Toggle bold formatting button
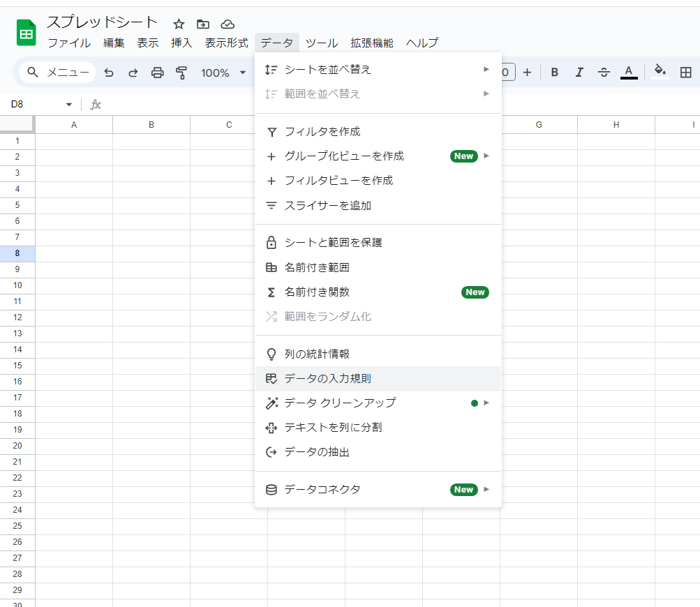 click(555, 72)
